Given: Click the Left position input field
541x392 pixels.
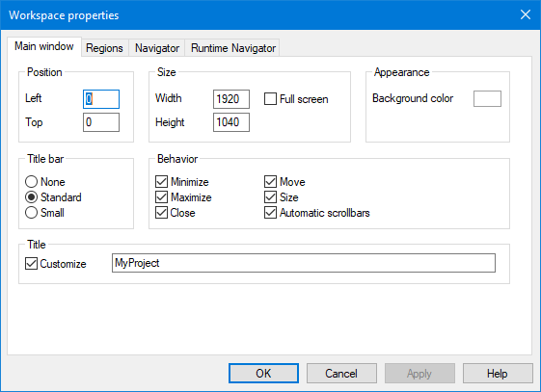Looking at the screenshot, I should click(x=101, y=99).
